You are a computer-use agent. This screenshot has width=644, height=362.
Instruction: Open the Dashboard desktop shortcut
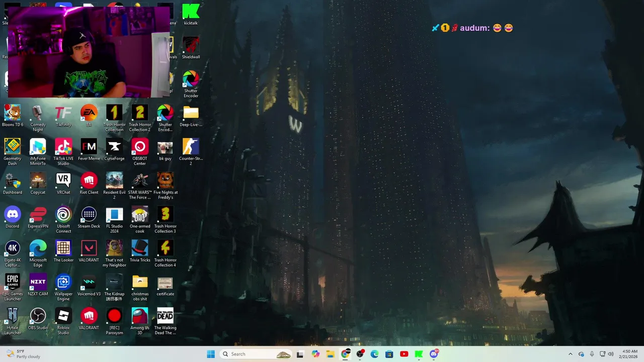click(13, 184)
